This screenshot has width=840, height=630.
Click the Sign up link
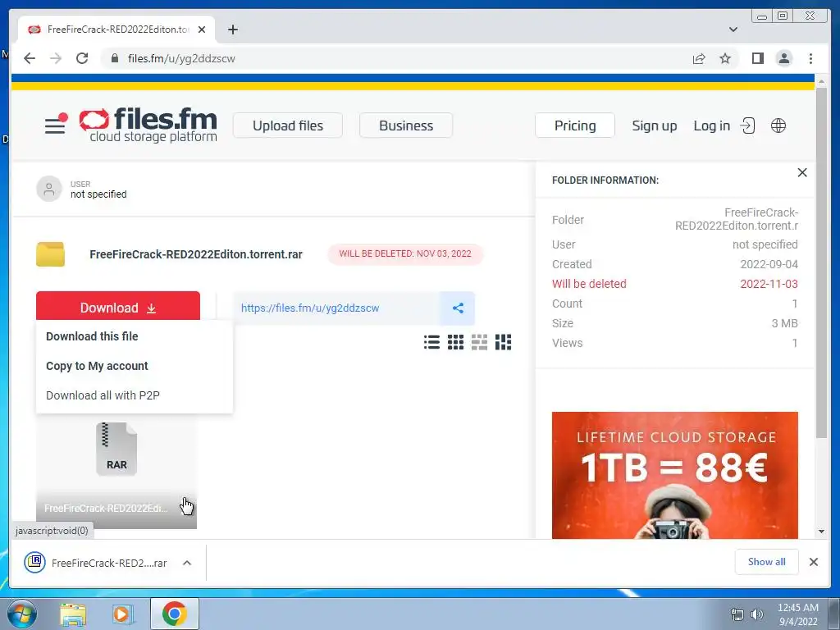point(654,126)
